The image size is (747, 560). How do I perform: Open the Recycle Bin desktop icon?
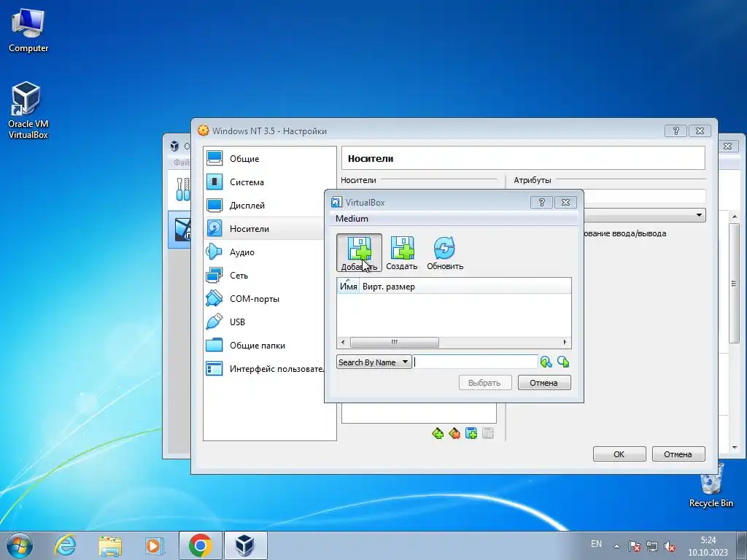[x=711, y=486]
